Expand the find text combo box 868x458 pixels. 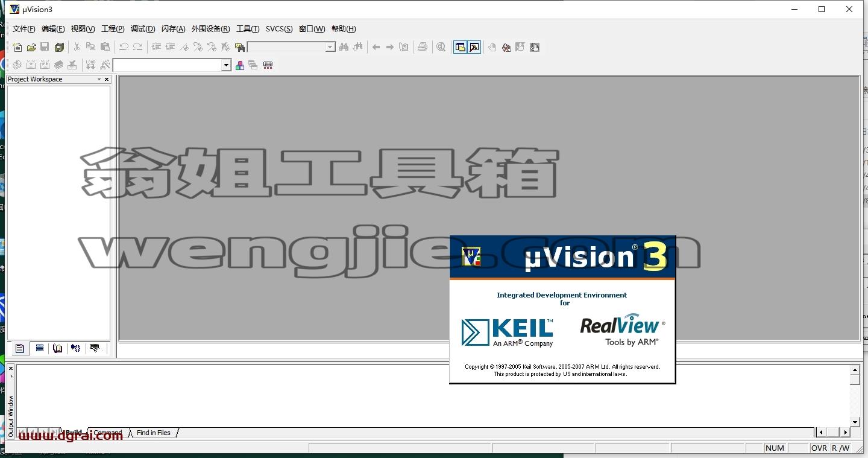pos(330,47)
